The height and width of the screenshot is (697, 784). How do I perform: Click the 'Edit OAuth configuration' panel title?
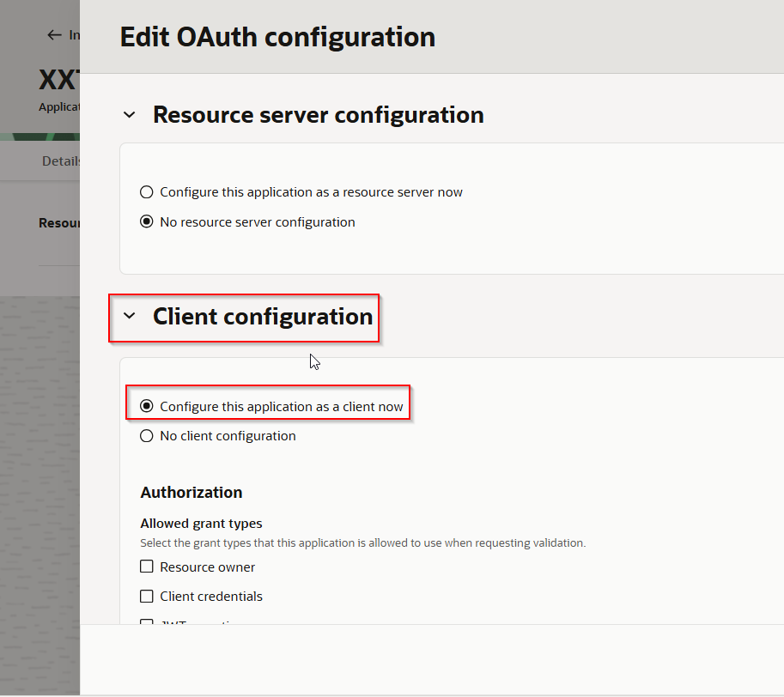pyautogui.click(x=277, y=37)
